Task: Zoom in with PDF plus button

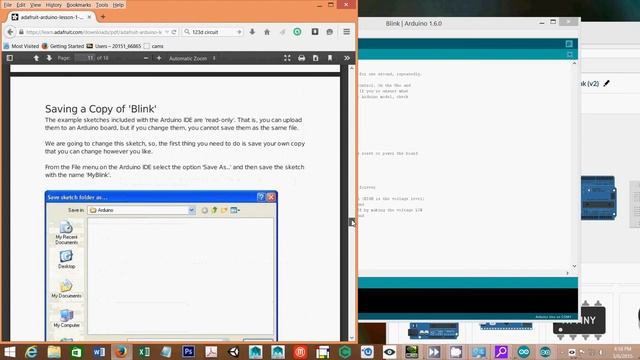Action: [x=159, y=58]
